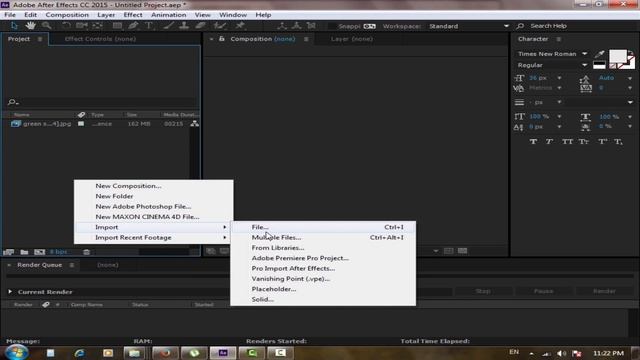Expand the Current Render section
The height and width of the screenshot is (360, 640).
pos(10,292)
